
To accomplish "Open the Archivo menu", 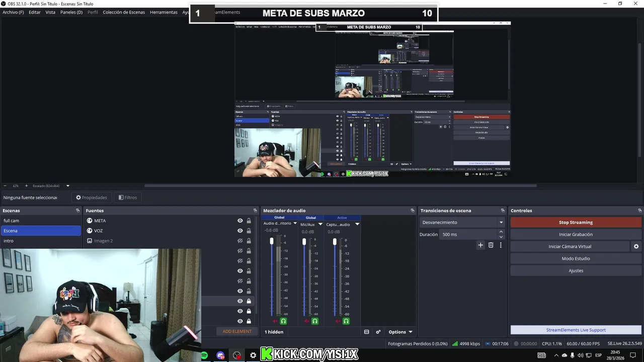I will [13, 12].
